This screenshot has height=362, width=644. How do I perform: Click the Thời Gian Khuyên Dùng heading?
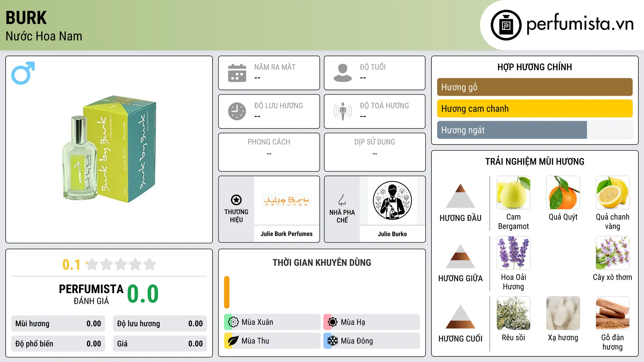[322, 262]
